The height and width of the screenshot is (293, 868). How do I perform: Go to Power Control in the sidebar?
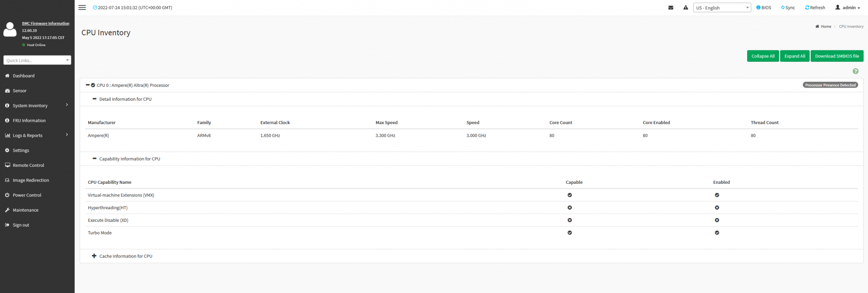(x=27, y=195)
